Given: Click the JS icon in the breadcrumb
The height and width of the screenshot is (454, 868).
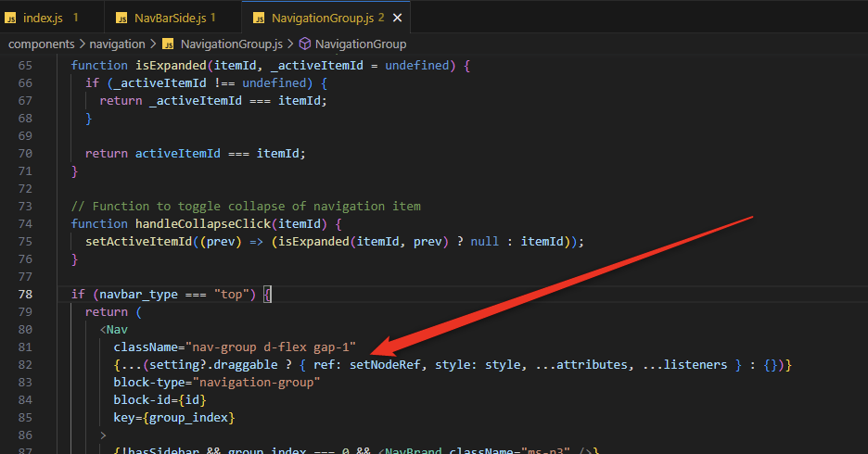Looking at the screenshot, I should point(168,44).
